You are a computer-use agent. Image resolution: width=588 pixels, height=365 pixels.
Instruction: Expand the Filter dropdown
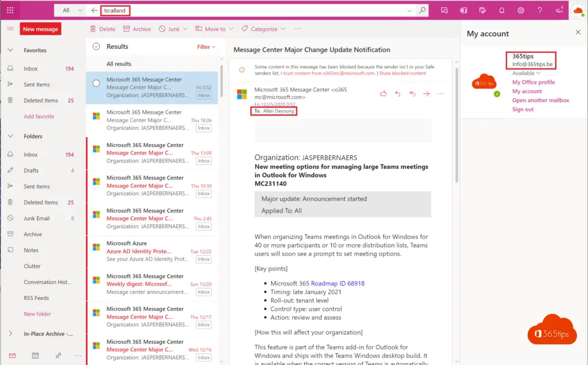206,47
